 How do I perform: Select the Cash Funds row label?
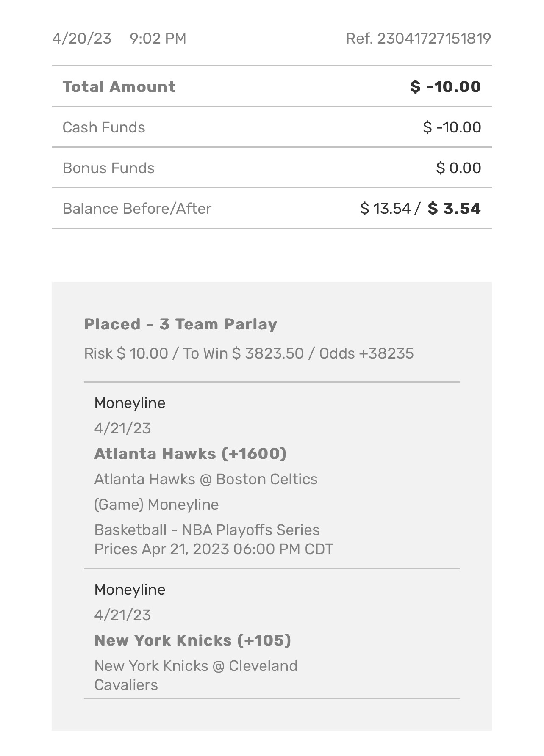click(x=103, y=127)
